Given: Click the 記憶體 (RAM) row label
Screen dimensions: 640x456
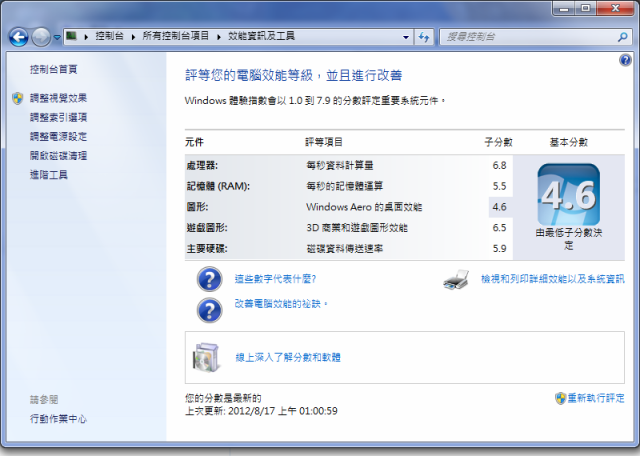Looking at the screenshot, I should (218, 186).
